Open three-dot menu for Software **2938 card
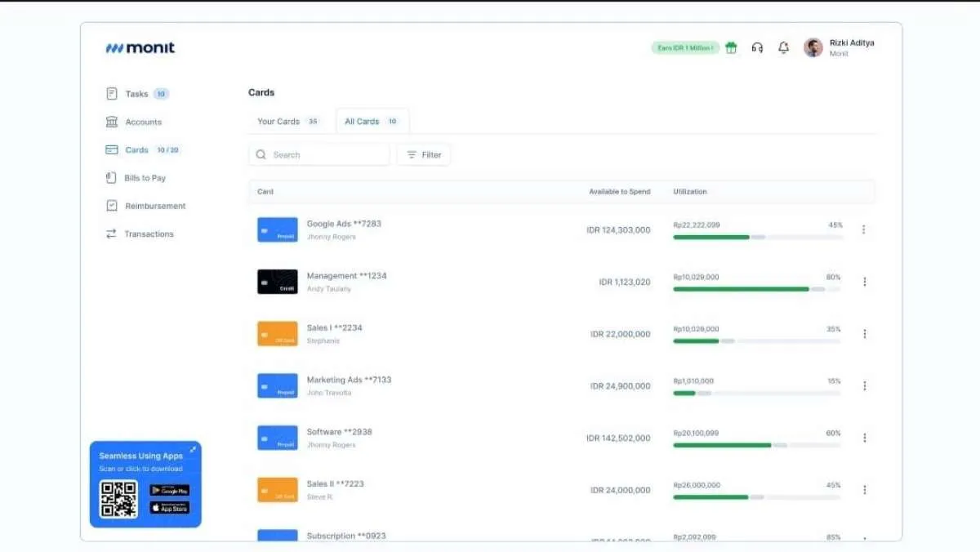Image resolution: width=980 pixels, height=552 pixels. (x=863, y=438)
